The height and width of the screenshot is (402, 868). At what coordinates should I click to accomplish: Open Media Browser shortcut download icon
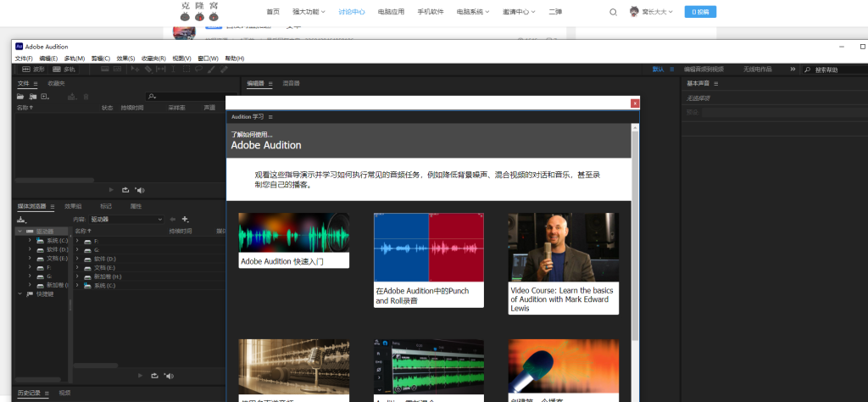click(21, 220)
